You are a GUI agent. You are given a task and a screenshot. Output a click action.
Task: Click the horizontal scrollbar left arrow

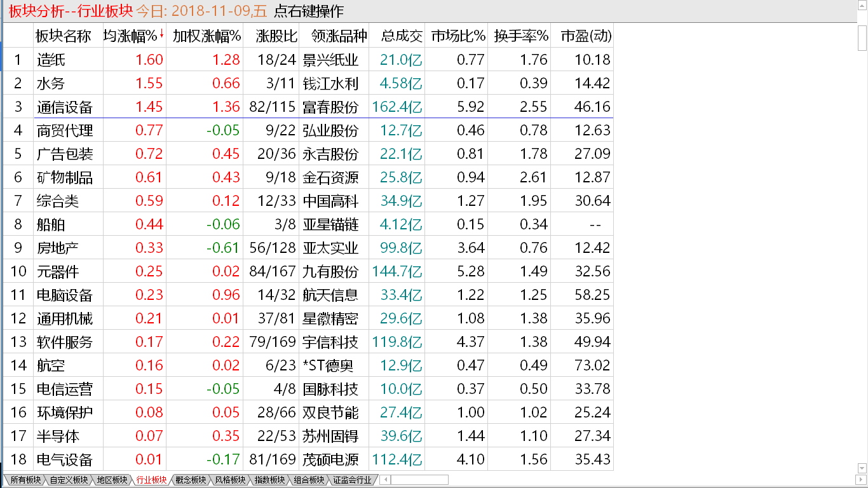click(x=385, y=480)
